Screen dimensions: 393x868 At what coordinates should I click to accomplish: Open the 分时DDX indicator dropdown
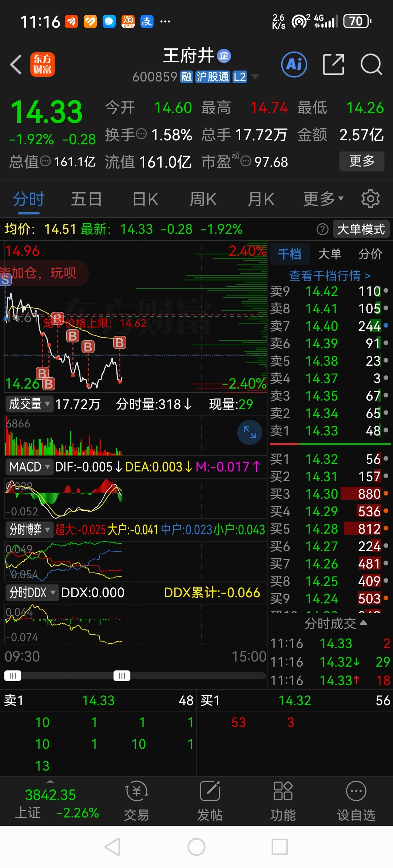(32, 592)
